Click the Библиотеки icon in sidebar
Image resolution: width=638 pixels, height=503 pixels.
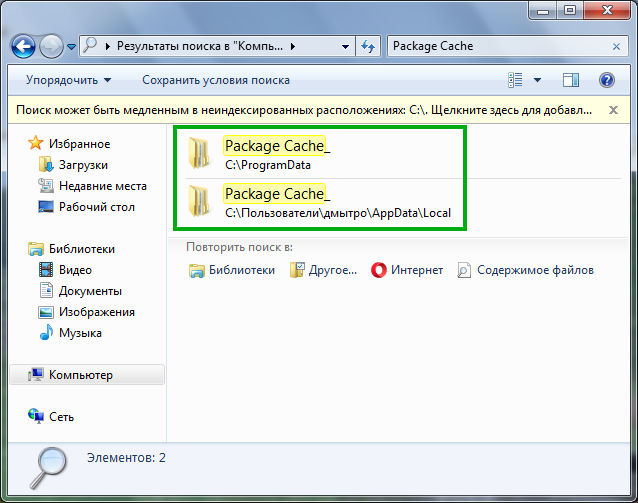point(36,249)
